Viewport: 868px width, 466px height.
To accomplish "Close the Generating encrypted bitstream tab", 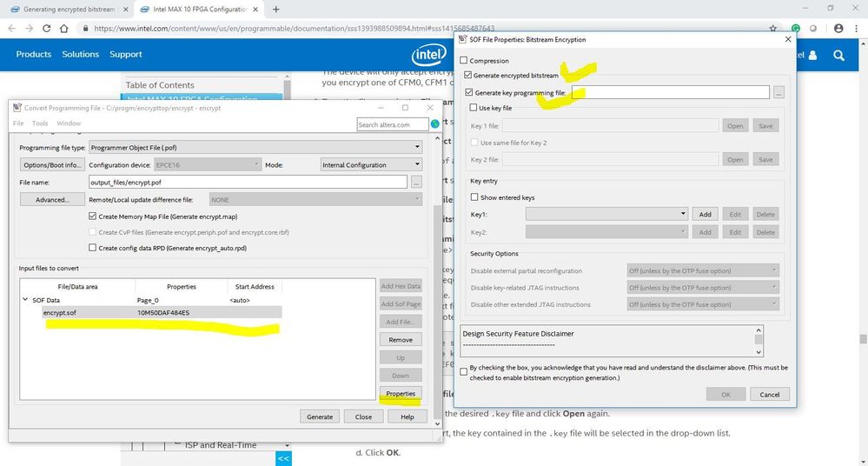I will (126, 10).
